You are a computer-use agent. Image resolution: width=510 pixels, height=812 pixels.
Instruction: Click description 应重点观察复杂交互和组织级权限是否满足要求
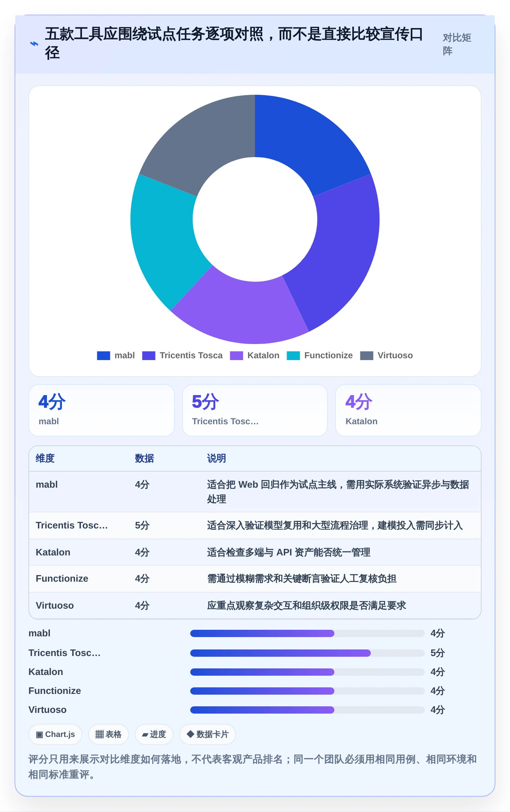point(306,605)
